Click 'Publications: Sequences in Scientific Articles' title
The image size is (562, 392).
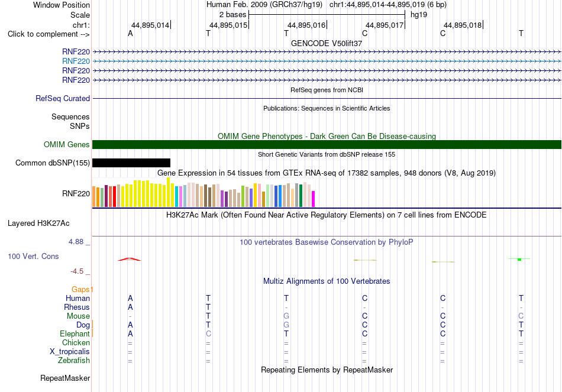pyautogui.click(x=327, y=108)
